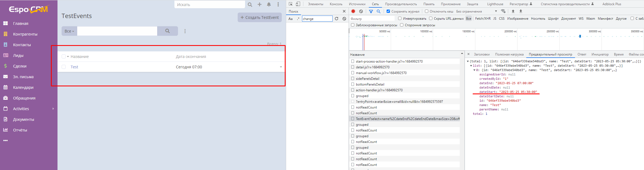Image resolution: width=644 pixels, height=170 pixels.
Task: Toggle the network filter funnel icon
Action: [x=371, y=11]
